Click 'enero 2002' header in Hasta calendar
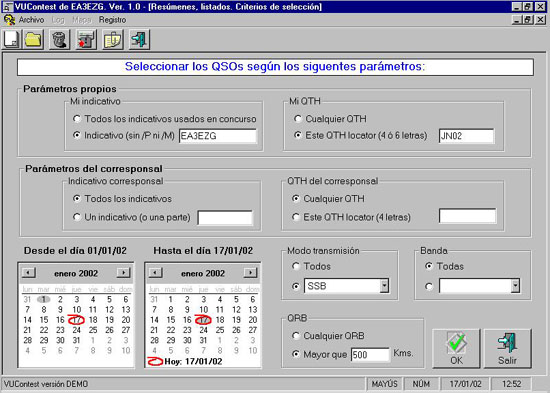The height and width of the screenshot is (393, 550). (203, 273)
